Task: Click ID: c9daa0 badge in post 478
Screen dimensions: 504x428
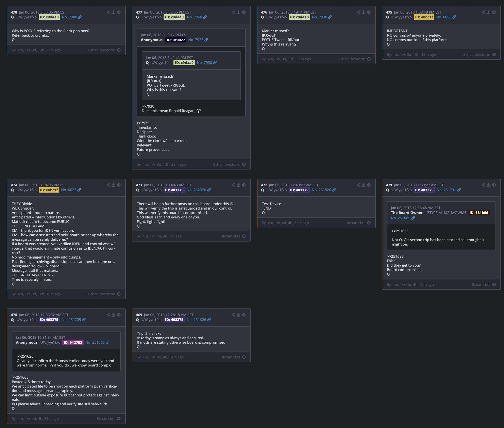Action: [49, 17]
